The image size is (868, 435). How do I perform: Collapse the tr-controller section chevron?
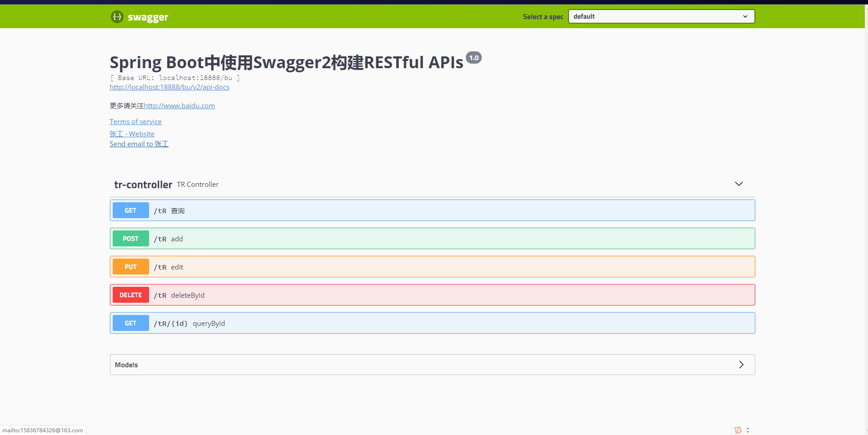tap(739, 184)
